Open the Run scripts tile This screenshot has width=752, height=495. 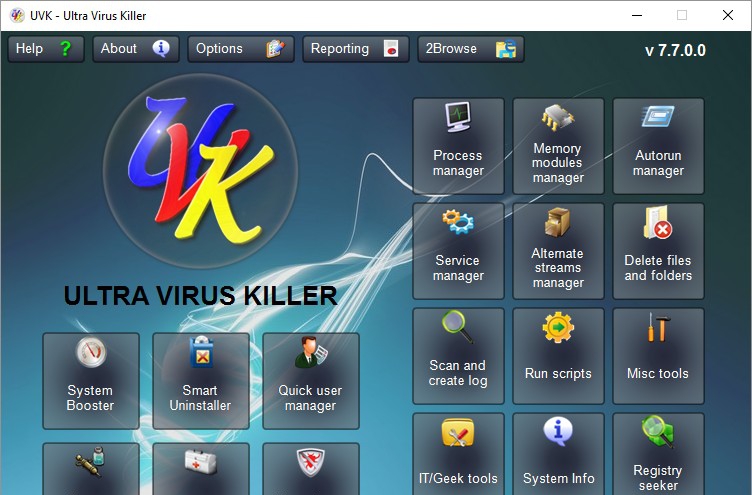(x=558, y=356)
